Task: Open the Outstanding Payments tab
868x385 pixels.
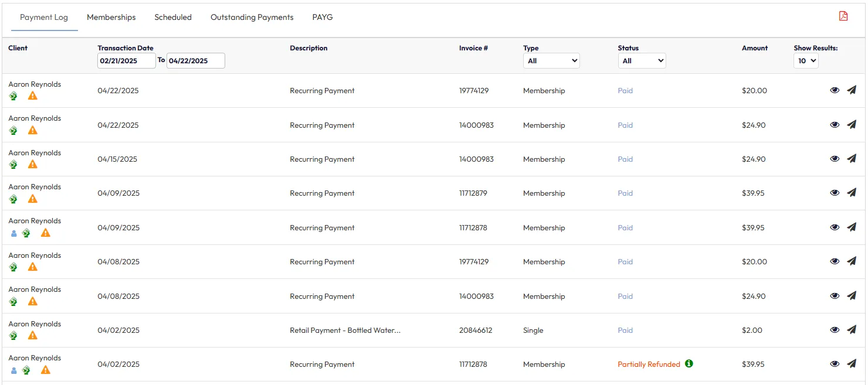Action: 252,17
